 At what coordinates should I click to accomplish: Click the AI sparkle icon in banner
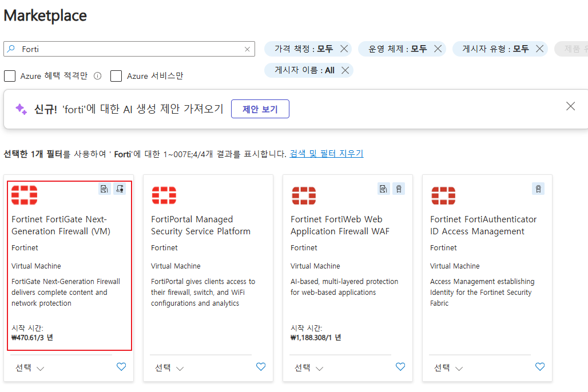(21, 109)
